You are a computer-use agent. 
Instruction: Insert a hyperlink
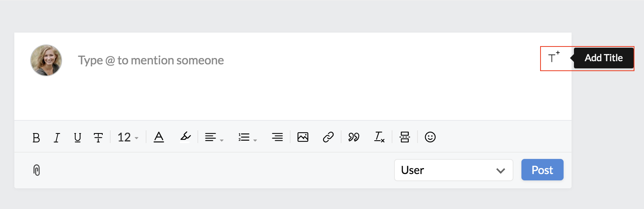point(328,137)
